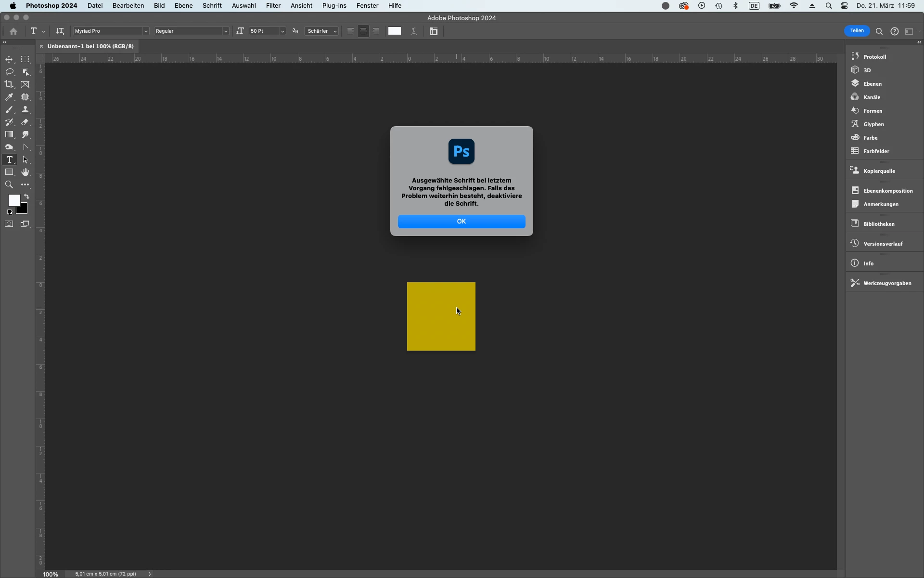This screenshot has width=924, height=578.
Task: Select the Hand tool
Action: [x=26, y=172]
